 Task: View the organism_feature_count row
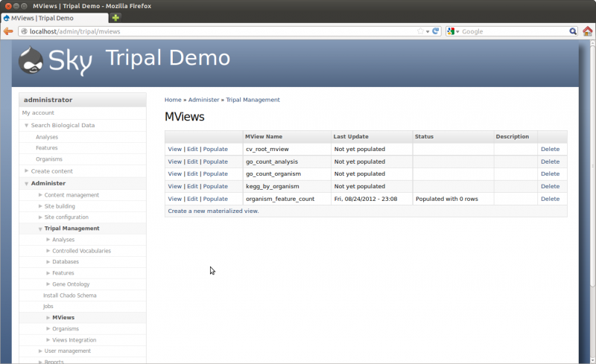click(175, 199)
